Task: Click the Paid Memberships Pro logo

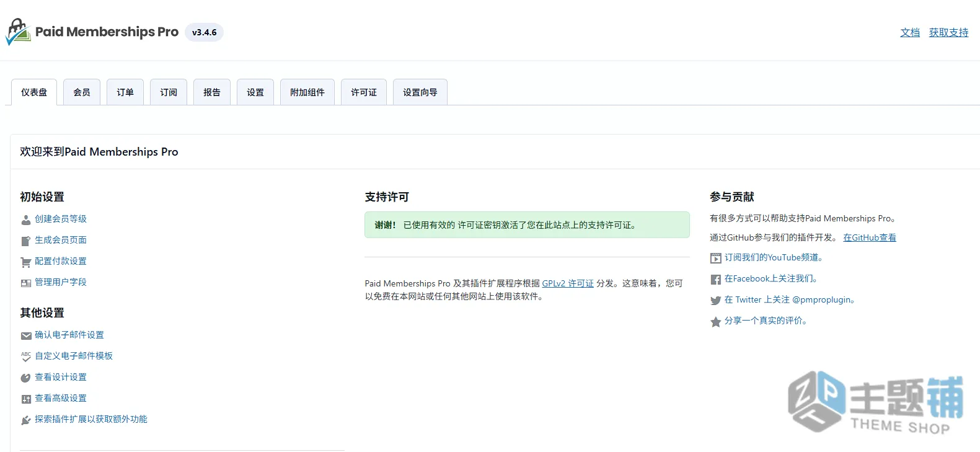Action: coord(92,32)
